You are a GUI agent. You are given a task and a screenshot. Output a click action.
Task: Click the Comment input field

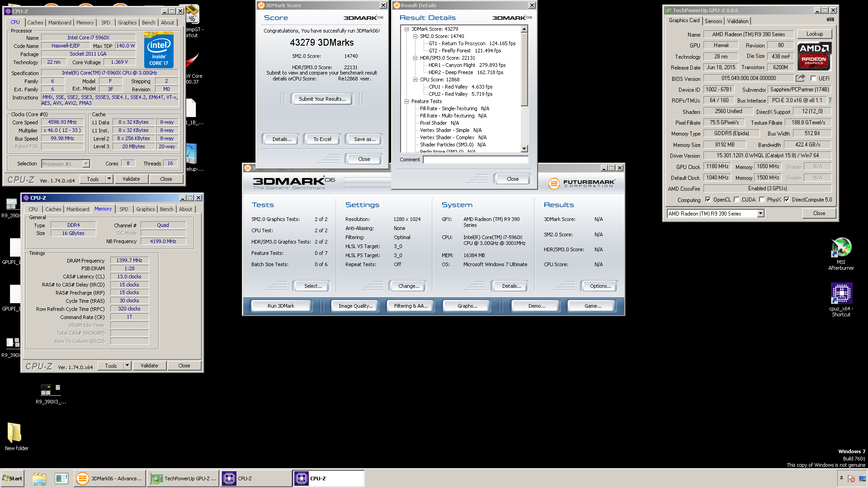point(475,160)
